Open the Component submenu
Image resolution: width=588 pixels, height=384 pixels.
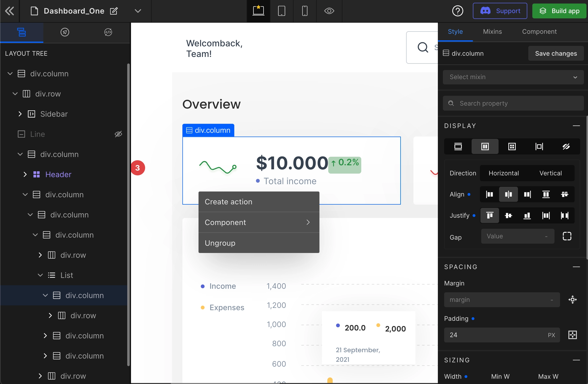tap(259, 222)
